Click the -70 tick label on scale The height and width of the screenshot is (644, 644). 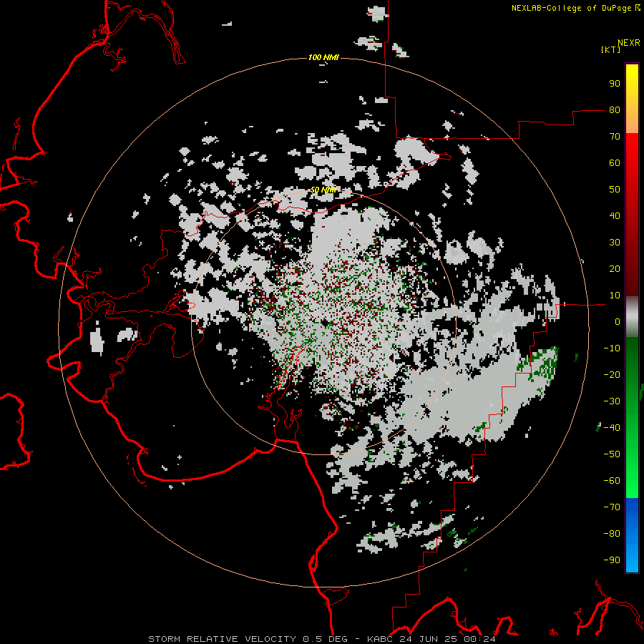[x=612, y=507]
